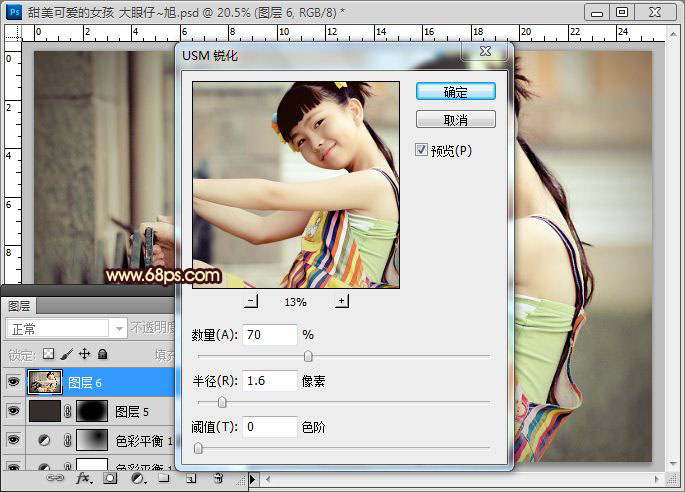
Task: Click the delete layer trash icon
Action: (218, 479)
